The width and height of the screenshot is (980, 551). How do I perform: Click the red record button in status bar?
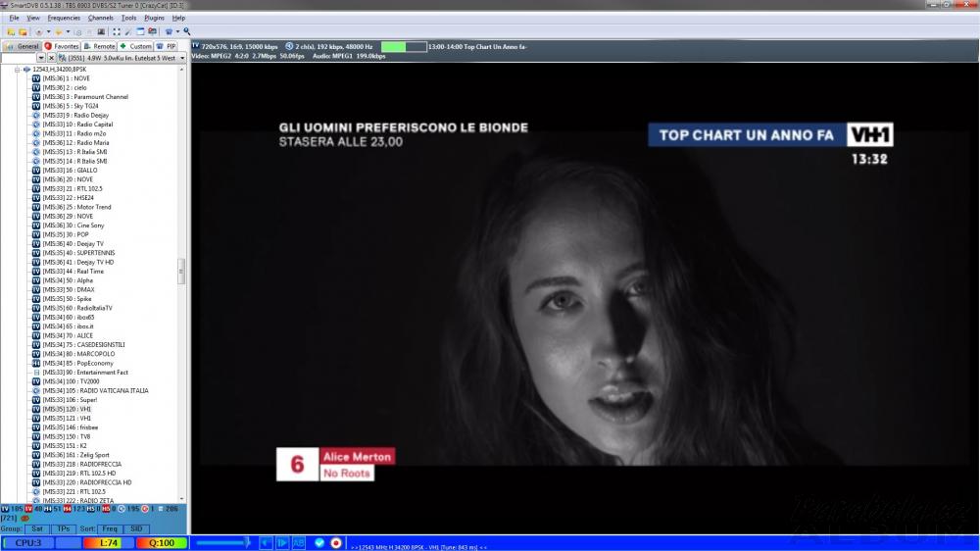click(335, 543)
